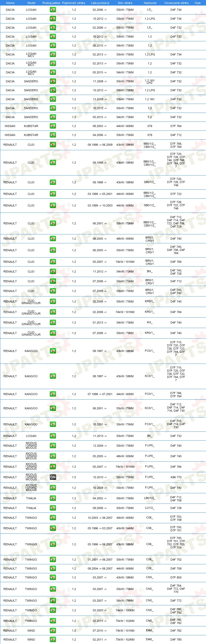Select the B8_ body code cell

pyautogui.click(x=150, y=436)
